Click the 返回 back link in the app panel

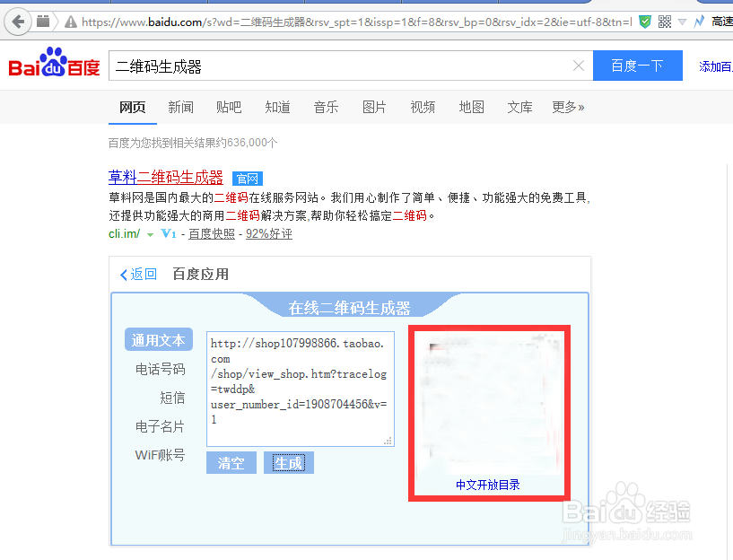tap(138, 275)
